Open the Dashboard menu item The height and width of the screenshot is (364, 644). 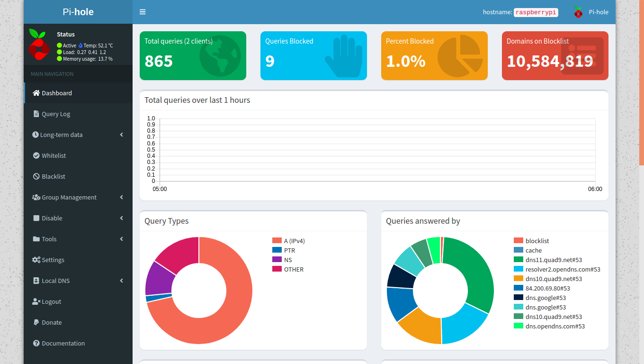(78, 93)
